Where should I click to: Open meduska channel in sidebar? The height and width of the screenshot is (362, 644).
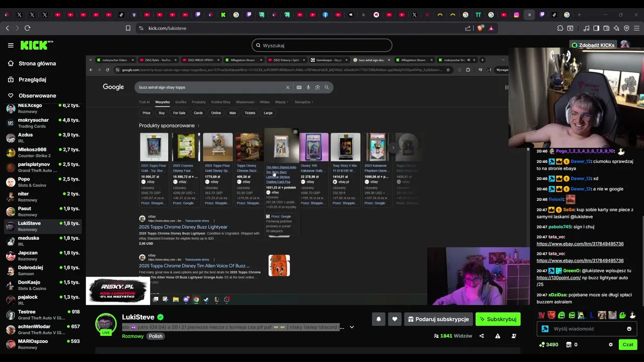point(42,241)
